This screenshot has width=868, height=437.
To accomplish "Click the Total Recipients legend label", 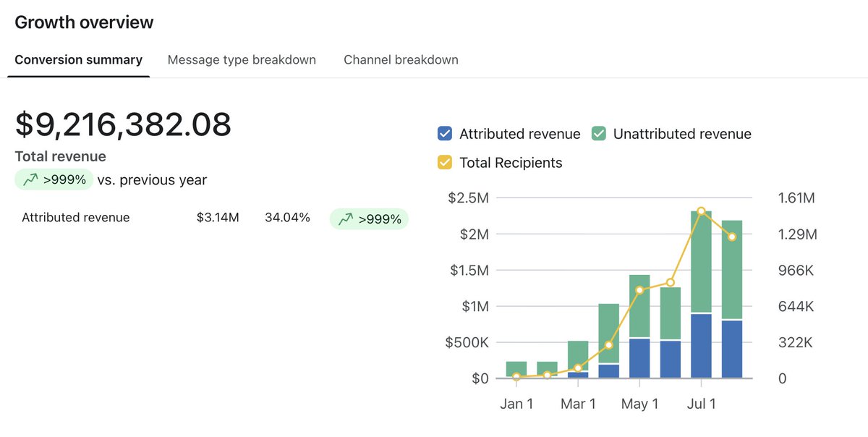I will [x=511, y=163].
